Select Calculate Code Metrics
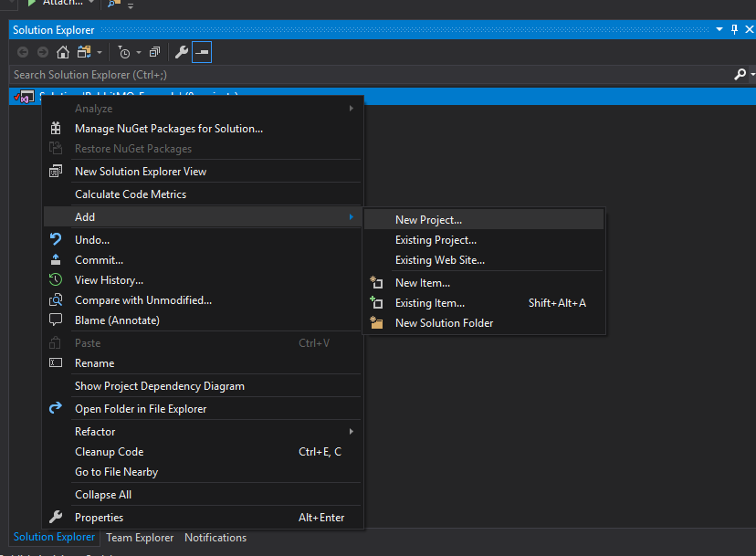Screen dimensions: 756x556 click(133, 194)
